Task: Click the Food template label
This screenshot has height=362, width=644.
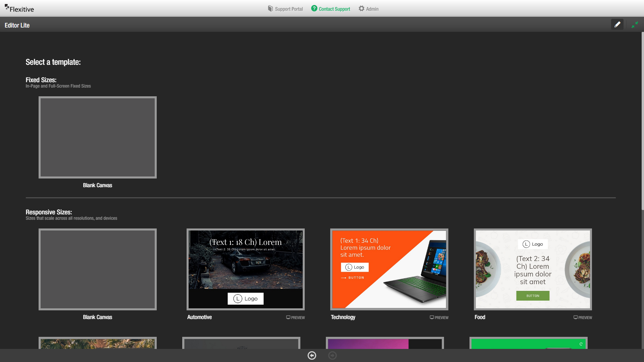Action: click(480, 317)
